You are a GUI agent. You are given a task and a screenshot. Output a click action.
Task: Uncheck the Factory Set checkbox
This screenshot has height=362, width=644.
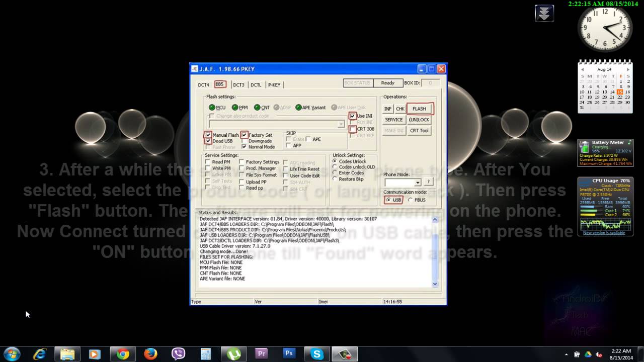(x=244, y=135)
